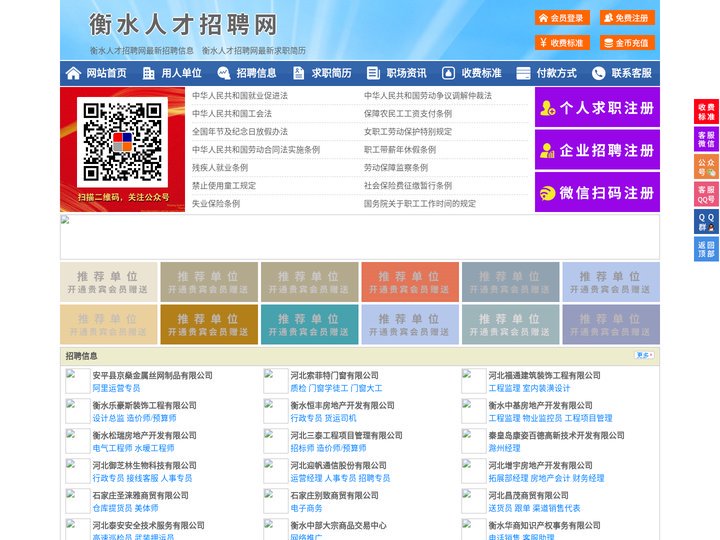This screenshot has height=540, width=720.
Task: Click the 免费注册 button
Action: pyautogui.click(x=627, y=18)
